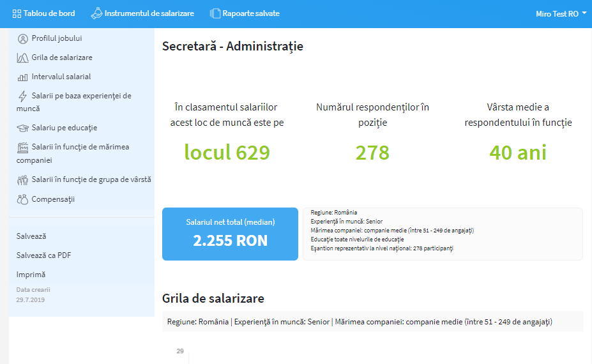Click the 278 respondents number

click(372, 153)
